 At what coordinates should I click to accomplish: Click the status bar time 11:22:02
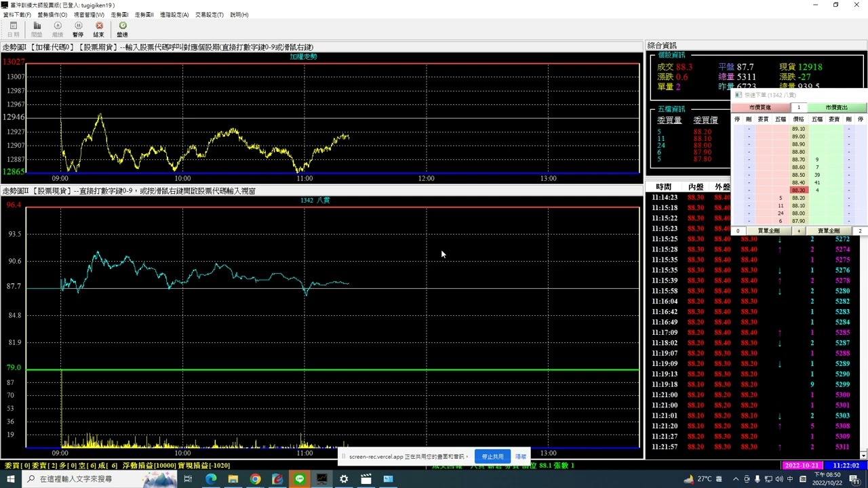(x=846, y=466)
